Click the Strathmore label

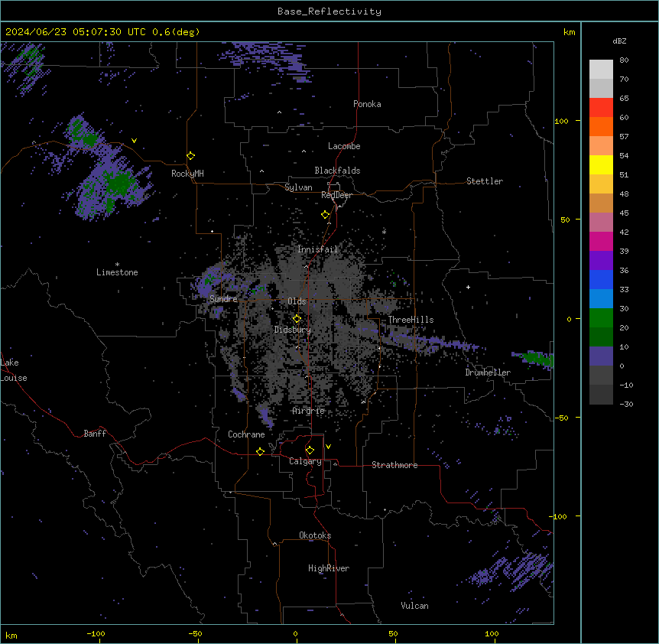point(394,465)
